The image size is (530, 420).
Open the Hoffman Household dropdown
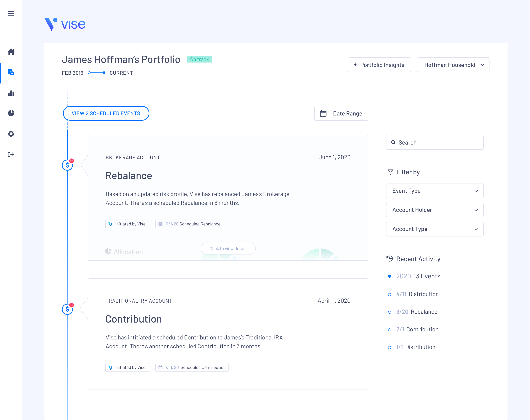pyautogui.click(x=453, y=65)
